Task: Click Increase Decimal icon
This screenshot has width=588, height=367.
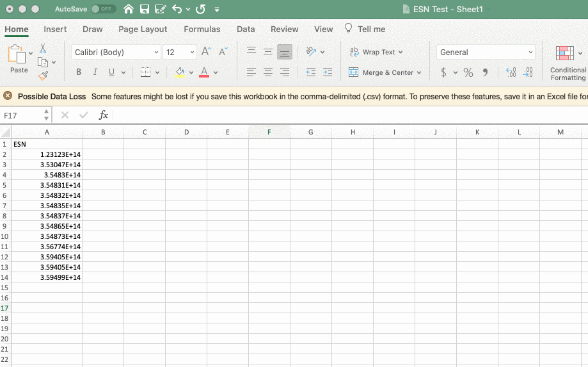Action: tap(511, 72)
